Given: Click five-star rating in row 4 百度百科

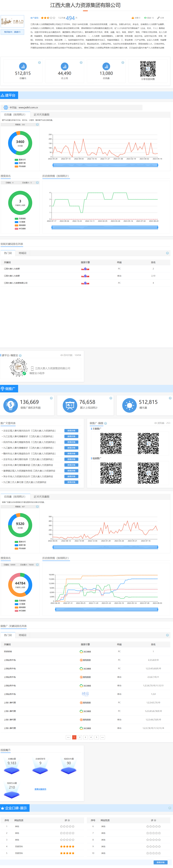Looking at the screenshot, I should (67, 847).
